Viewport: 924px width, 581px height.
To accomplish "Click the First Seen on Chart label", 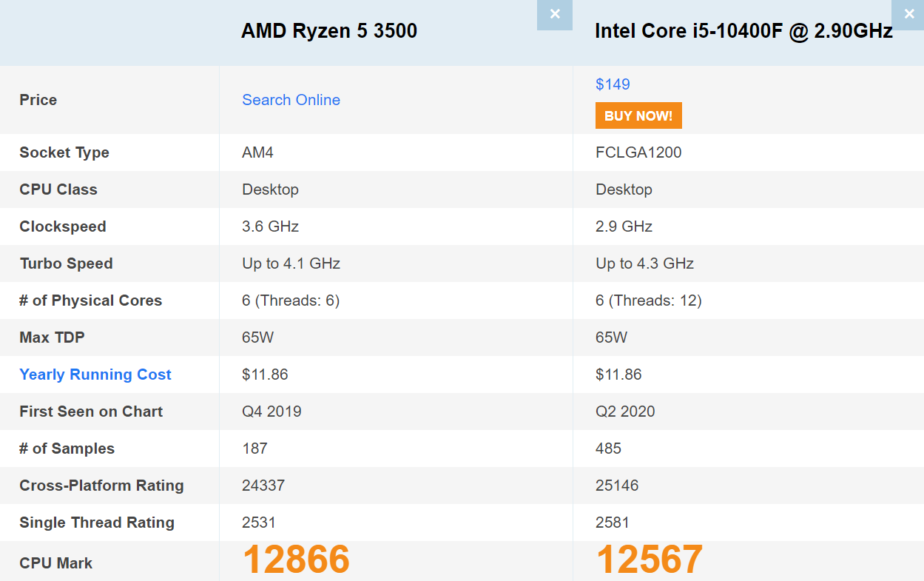I will [x=91, y=412].
